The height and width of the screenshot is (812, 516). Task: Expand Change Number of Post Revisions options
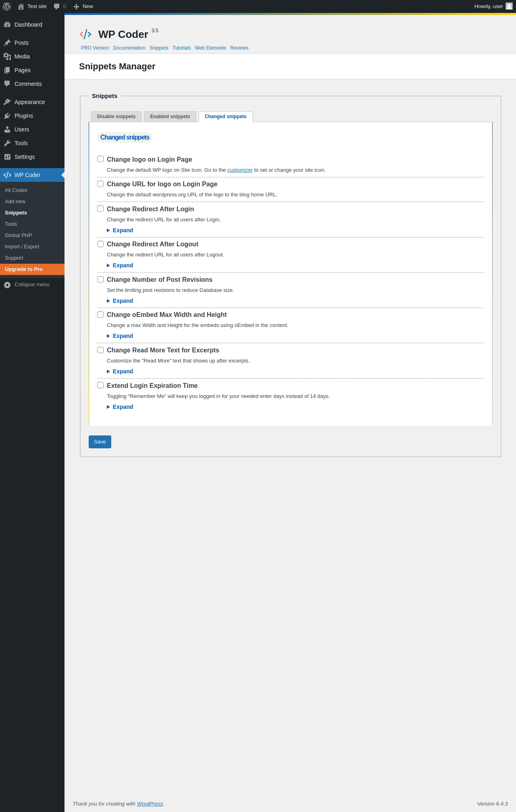(x=120, y=301)
